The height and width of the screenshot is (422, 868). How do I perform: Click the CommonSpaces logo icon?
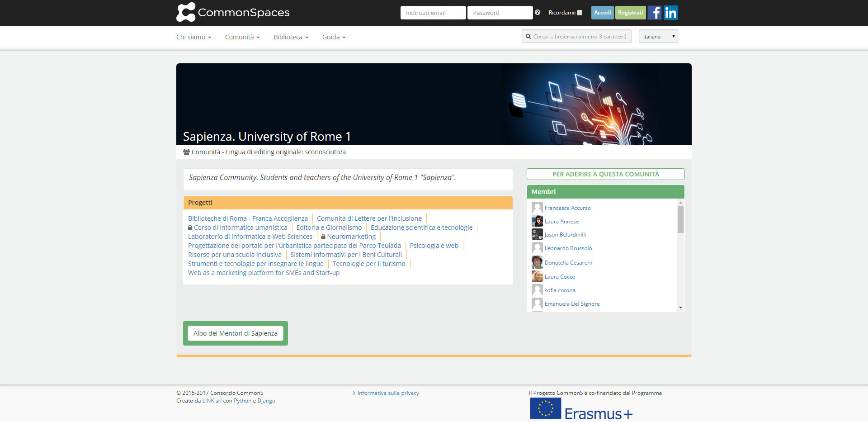[186, 12]
